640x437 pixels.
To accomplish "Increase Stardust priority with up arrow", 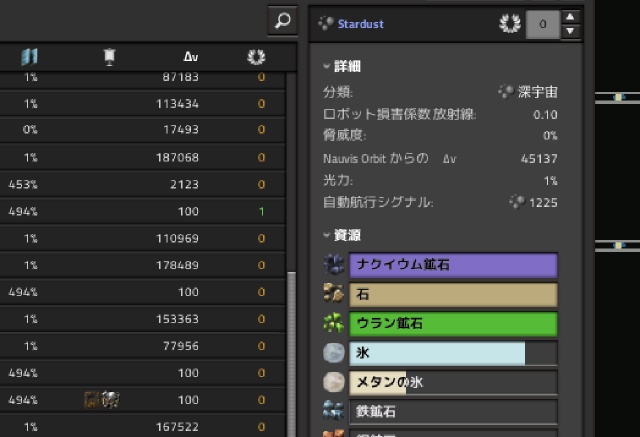I will (570, 16).
